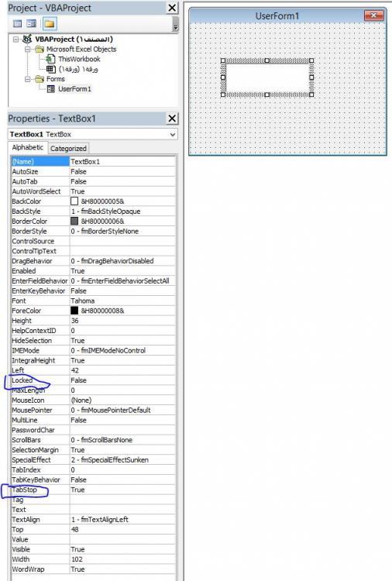Image resolution: width=392 pixels, height=581 pixels.
Task: Click the ForeColor black color swatch
Action: (x=74, y=311)
